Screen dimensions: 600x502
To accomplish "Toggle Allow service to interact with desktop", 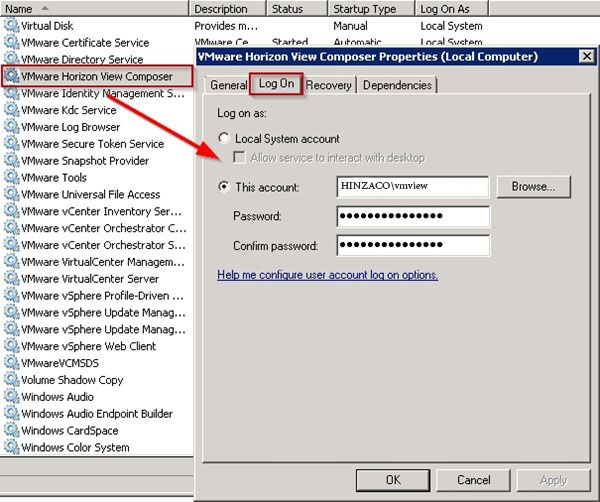I will pos(240,158).
